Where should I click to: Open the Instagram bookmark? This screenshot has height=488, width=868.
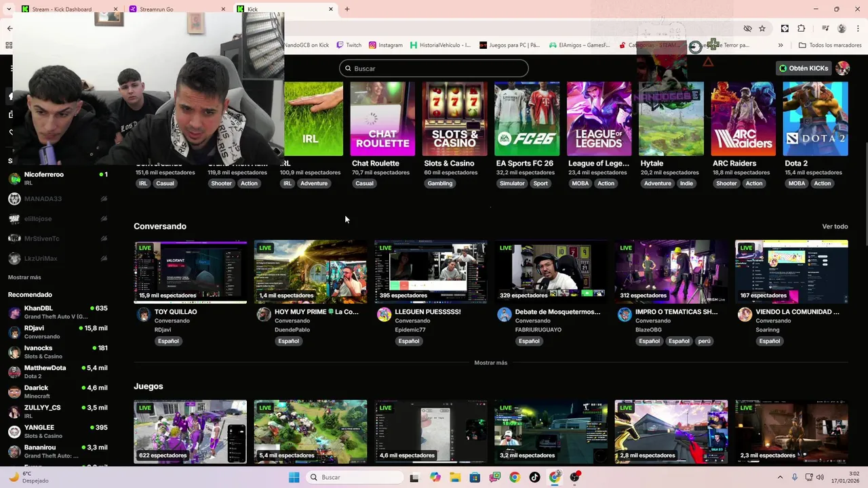click(x=386, y=45)
